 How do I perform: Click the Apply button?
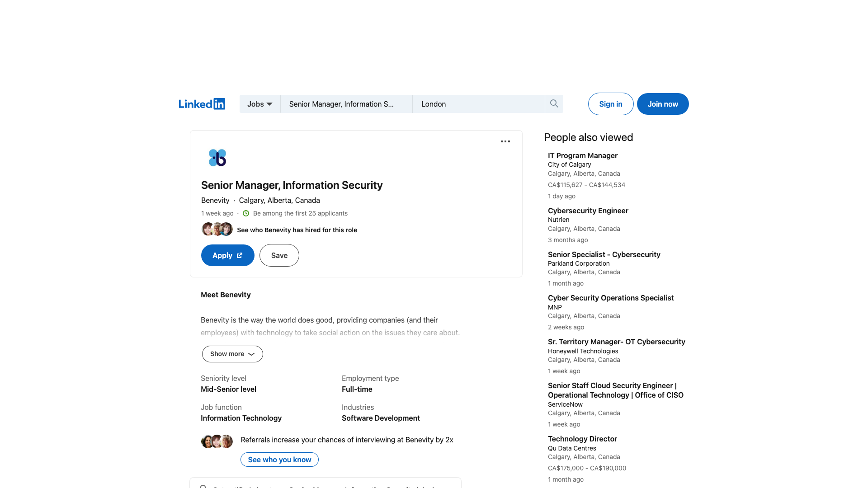tap(227, 255)
